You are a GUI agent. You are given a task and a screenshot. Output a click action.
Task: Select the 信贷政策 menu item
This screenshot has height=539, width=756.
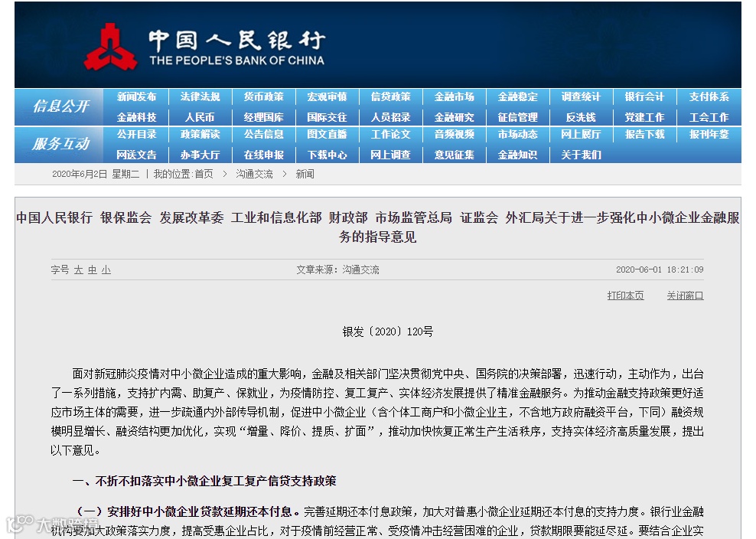coord(390,96)
